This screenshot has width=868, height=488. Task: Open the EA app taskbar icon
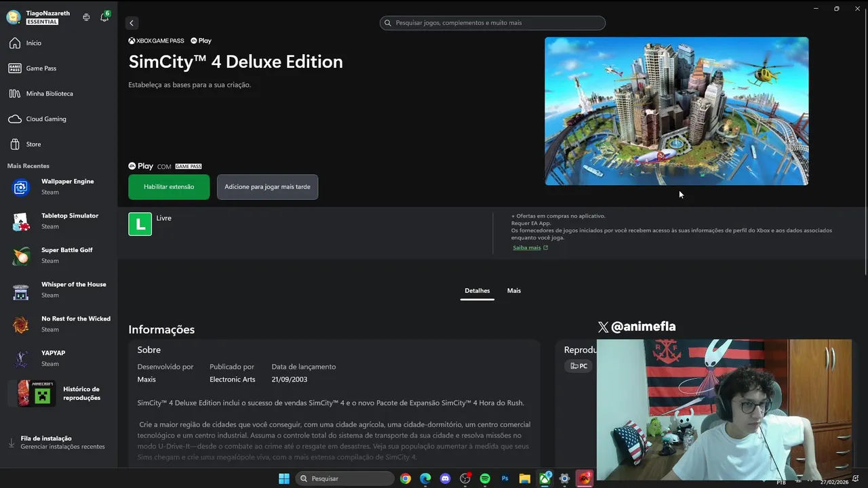click(584, 479)
